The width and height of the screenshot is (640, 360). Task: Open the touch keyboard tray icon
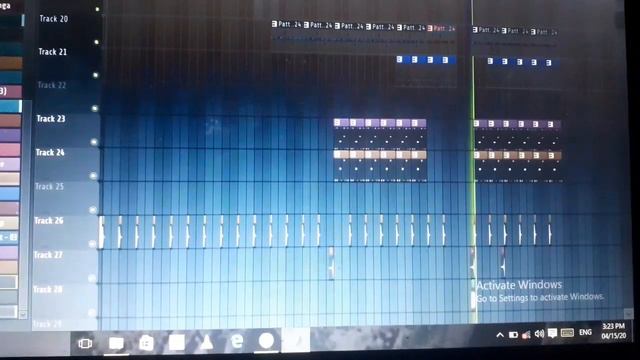click(x=567, y=333)
